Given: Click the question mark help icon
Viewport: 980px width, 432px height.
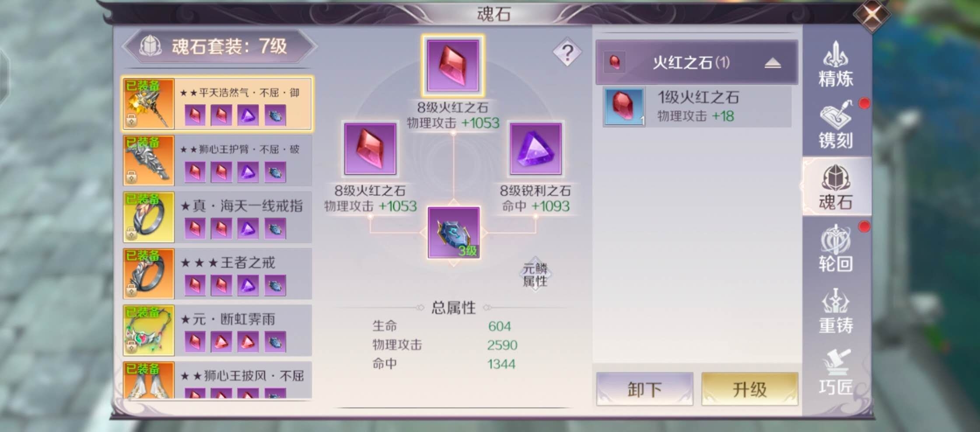Looking at the screenshot, I should coord(567,52).
